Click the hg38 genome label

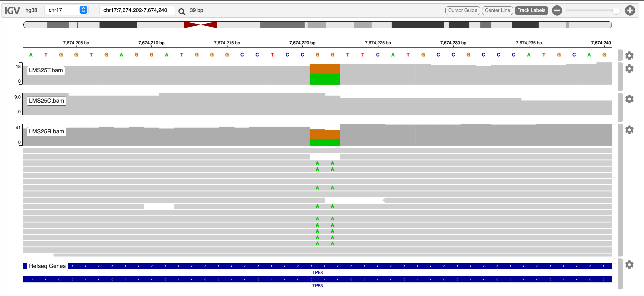tap(31, 10)
